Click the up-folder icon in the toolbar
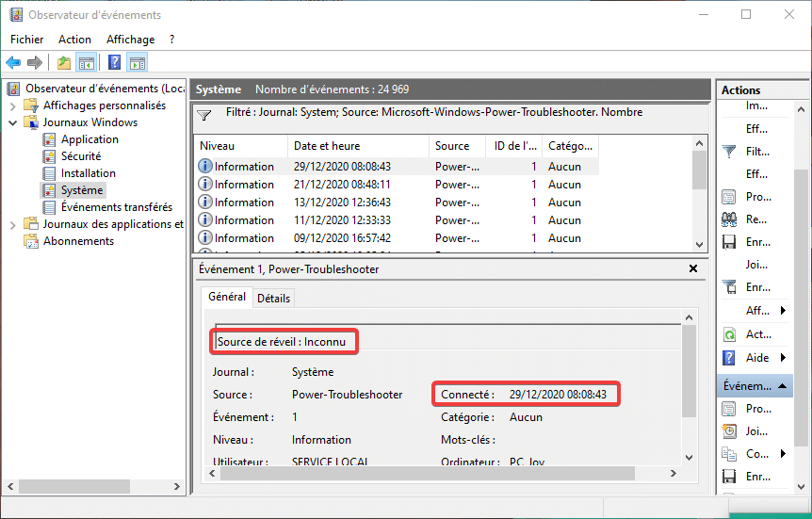The height and width of the screenshot is (519, 812). [x=63, y=63]
